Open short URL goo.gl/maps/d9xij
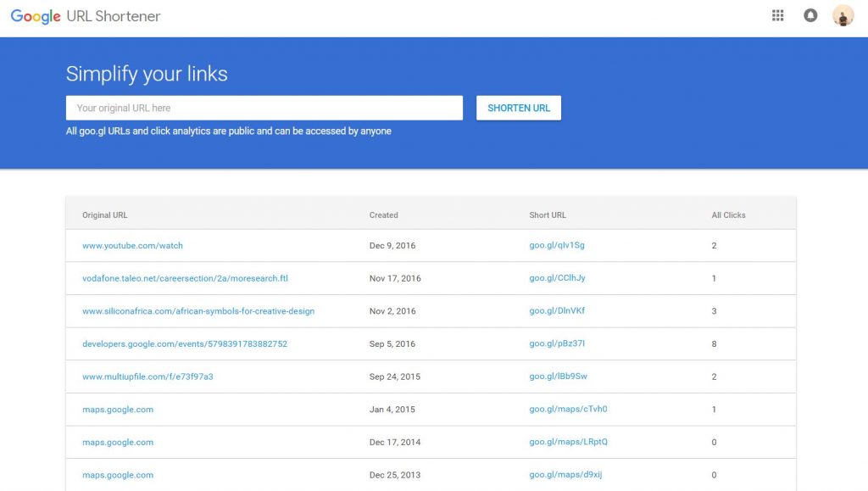The height and width of the screenshot is (491, 868). tap(565, 474)
